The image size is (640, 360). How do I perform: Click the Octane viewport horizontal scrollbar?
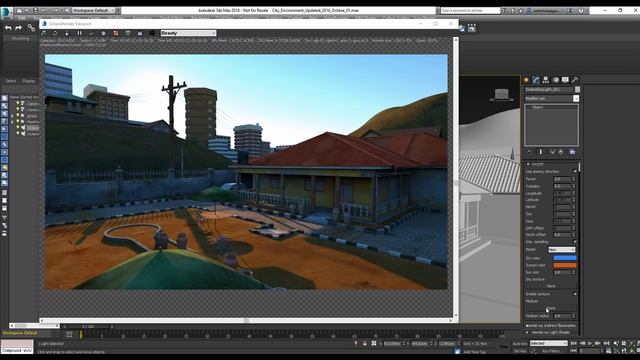pyautogui.click(x=247, y=320)
